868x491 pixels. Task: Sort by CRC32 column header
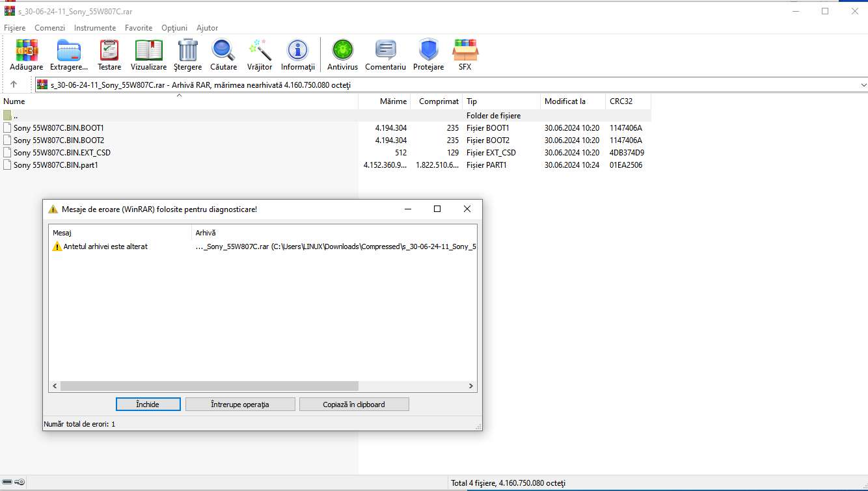(x=629, y=101)
